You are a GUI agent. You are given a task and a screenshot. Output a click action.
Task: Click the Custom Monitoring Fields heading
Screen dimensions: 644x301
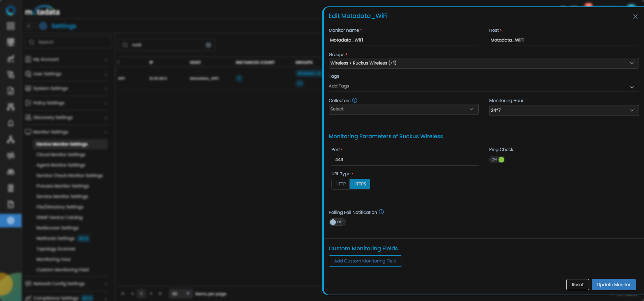[363, 249]
